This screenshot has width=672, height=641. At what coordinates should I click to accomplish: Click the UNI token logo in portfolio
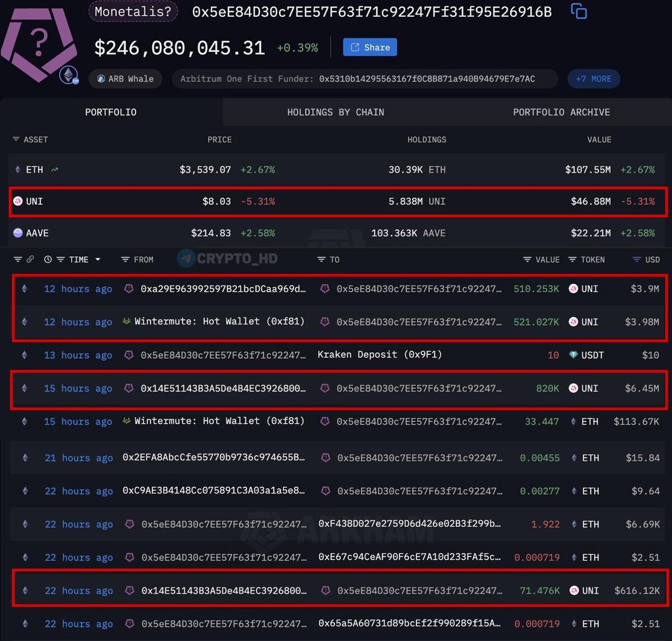click(x=18, y=201)
